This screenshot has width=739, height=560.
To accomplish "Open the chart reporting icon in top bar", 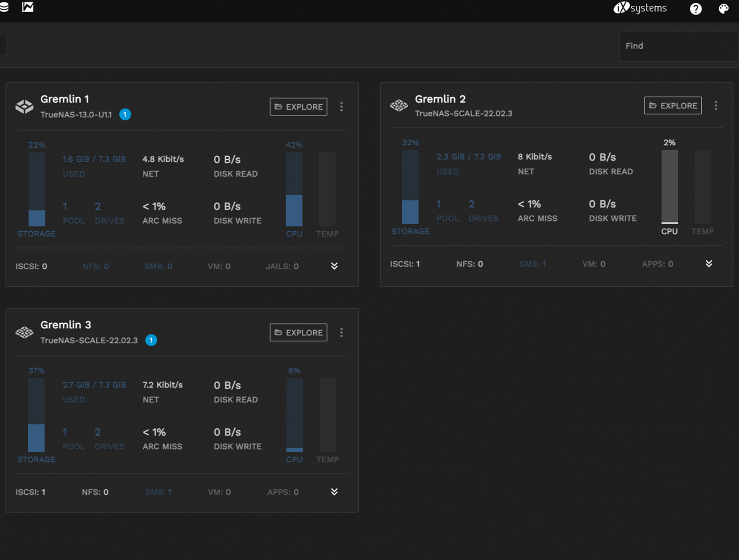I will tap(28, 7).
